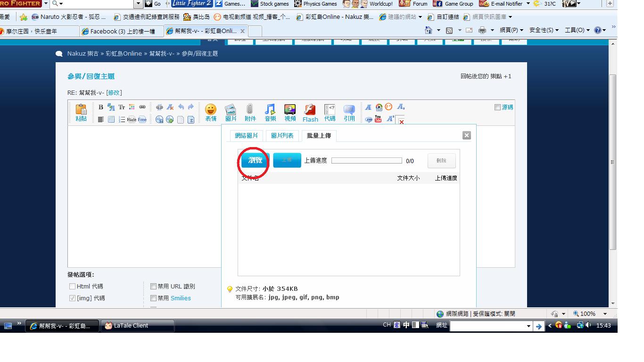Insert hidden content with the Hide icon
Image resolution: width=644 pixels, height=362 pixels.
click(x=132, y=120)
